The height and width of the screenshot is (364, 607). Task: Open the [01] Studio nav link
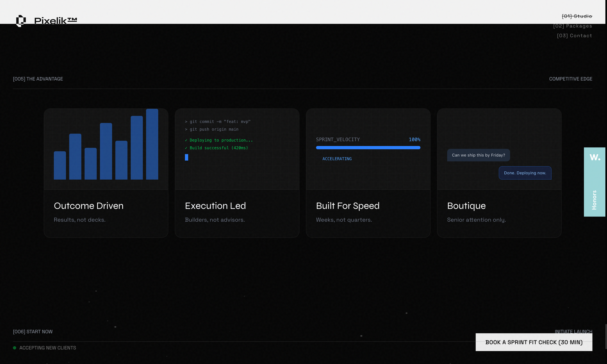tap(577, 16)
